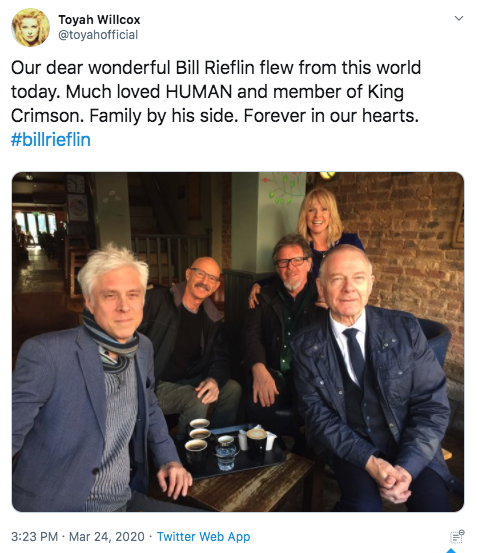
Task: Click the 3:23 PM tweet timestamp
Action: 34,536
